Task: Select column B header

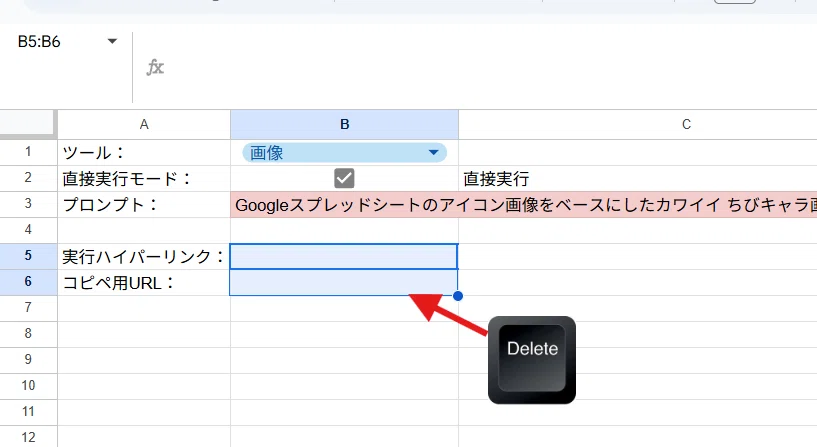Action: click(344, 125)
